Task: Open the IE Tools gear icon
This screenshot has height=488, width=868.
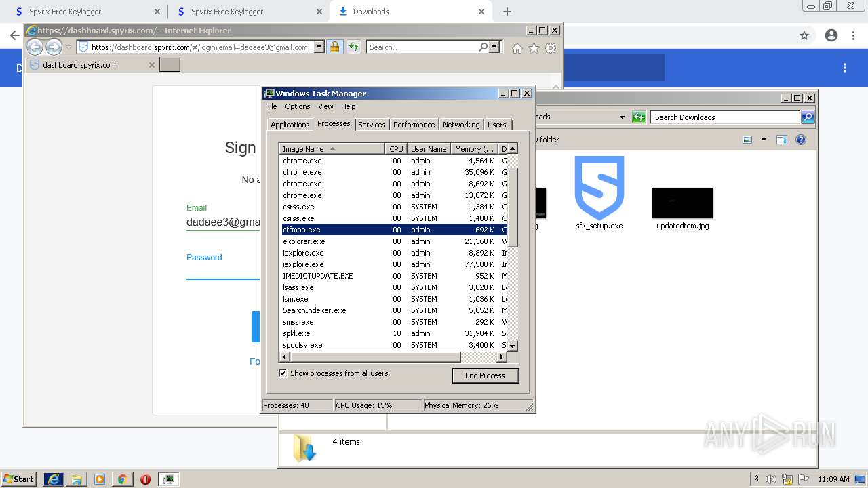Action: click(x=551, y=48)
